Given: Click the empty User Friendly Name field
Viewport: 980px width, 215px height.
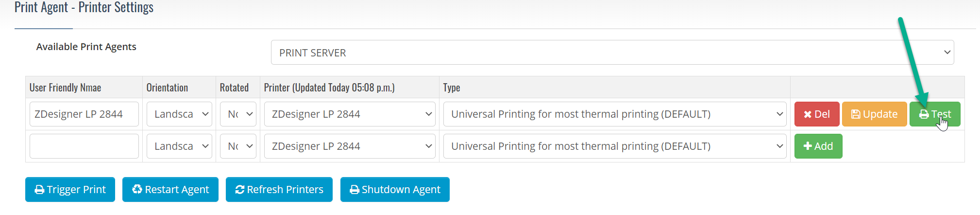Looking at the screenshot, I should coord(84,146).
